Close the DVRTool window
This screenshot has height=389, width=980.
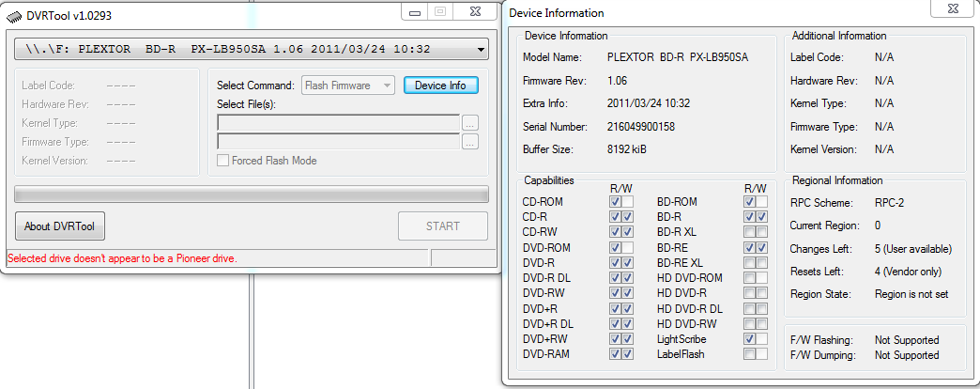[476, 11]
